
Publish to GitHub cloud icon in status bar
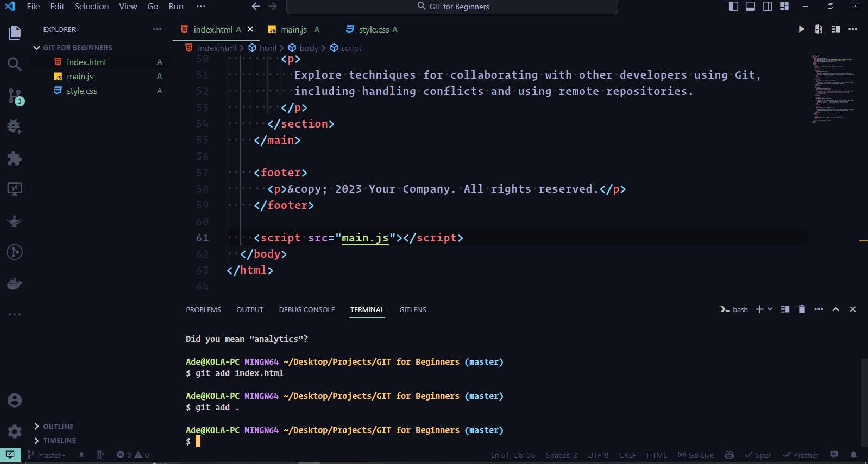(x=81, y=455)
